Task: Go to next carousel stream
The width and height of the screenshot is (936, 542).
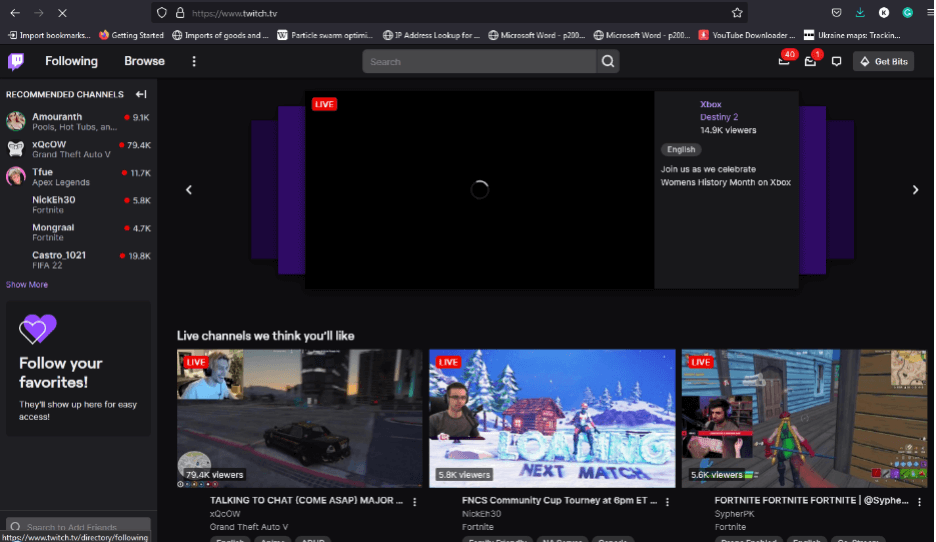Action: click(915, 190)
